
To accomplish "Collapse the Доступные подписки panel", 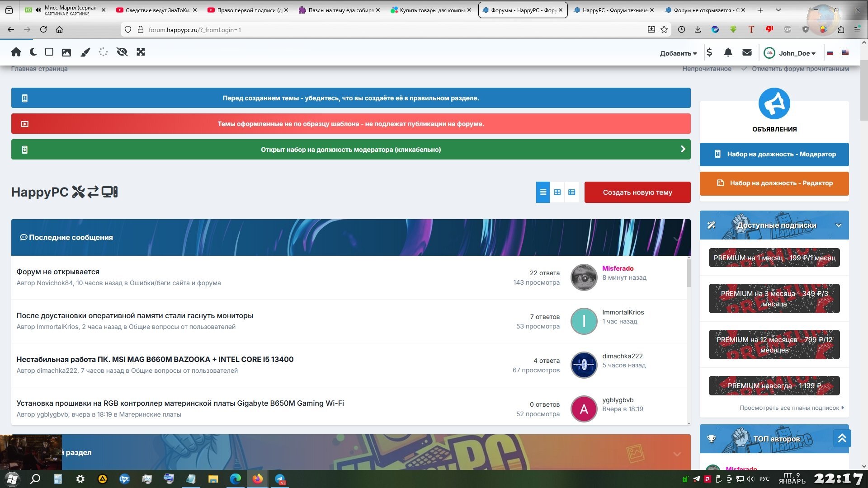I will [x=839, y=225].
